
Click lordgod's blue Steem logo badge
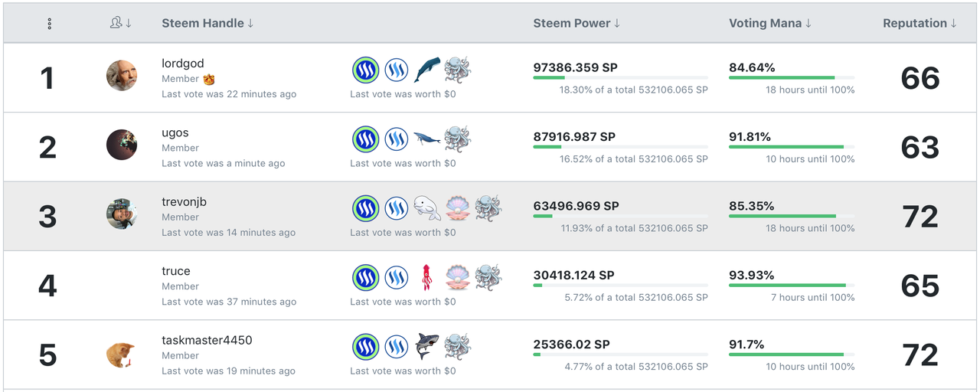coord(396,70)
